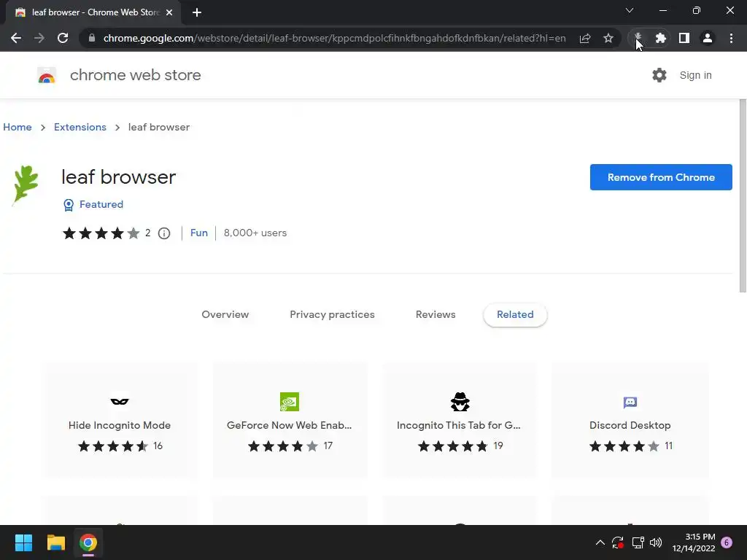Open the Chrome profile avatar menu
This screenshot has width=747, height=560.
tap(708, 38)
